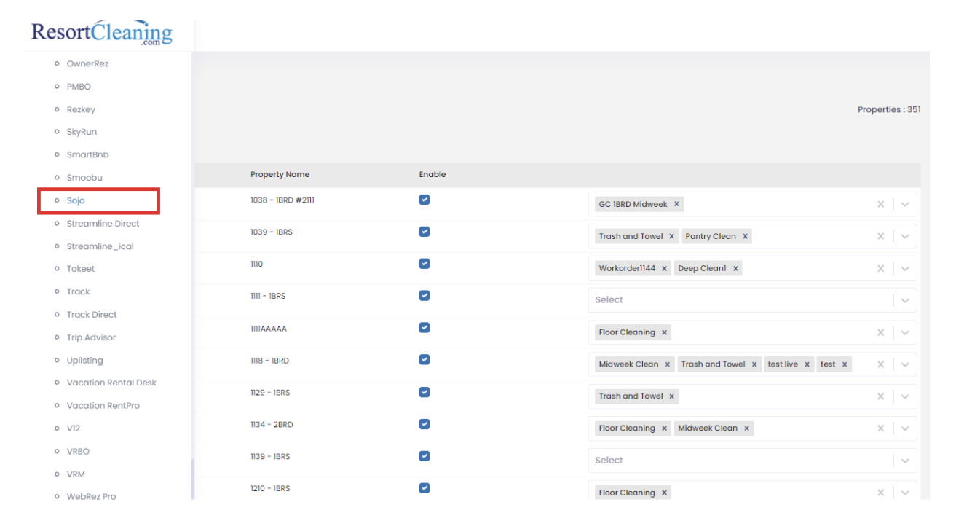Toggle Enable checkbox for 1111AAAAA
This screenshot has height=529, width=980.
click(424, 328)
